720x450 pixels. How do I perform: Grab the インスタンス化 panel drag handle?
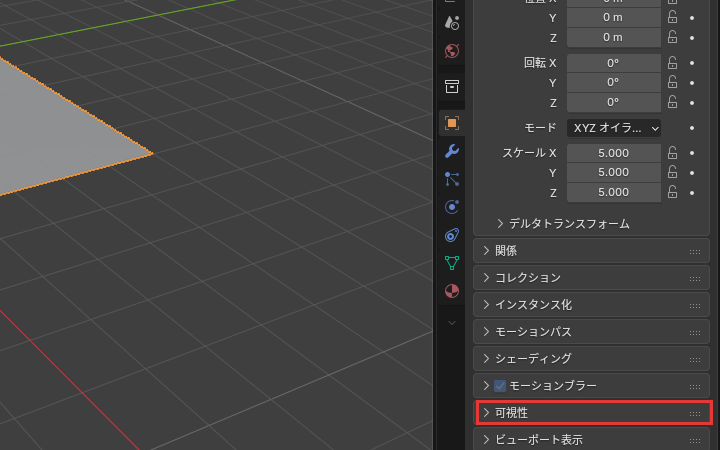pyautogui.click(x=695, y=306)
